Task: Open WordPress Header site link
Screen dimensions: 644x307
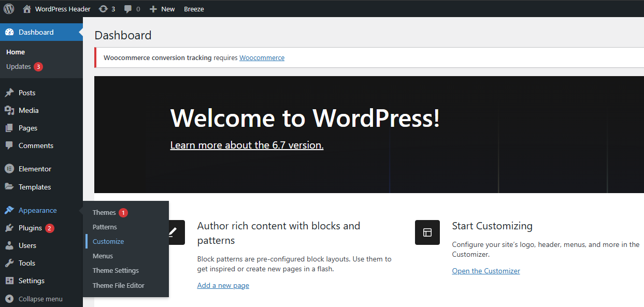Action: 63,9
